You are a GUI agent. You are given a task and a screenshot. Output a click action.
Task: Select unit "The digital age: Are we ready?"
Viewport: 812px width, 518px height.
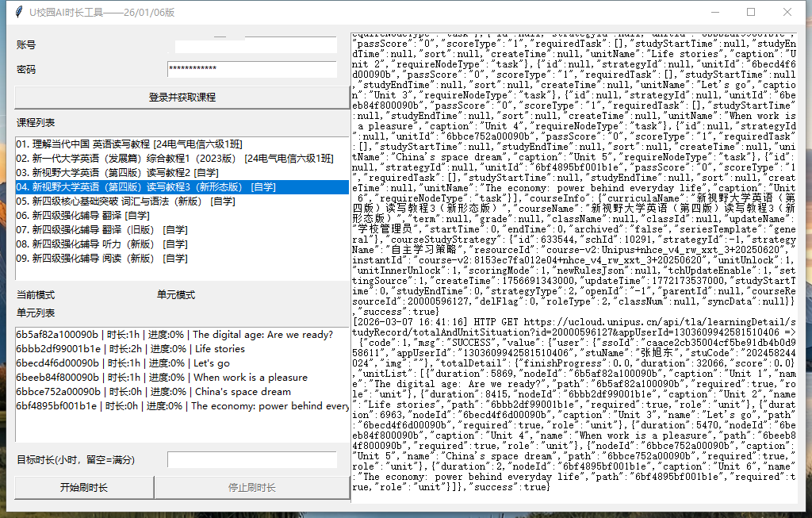click(174, 334)
